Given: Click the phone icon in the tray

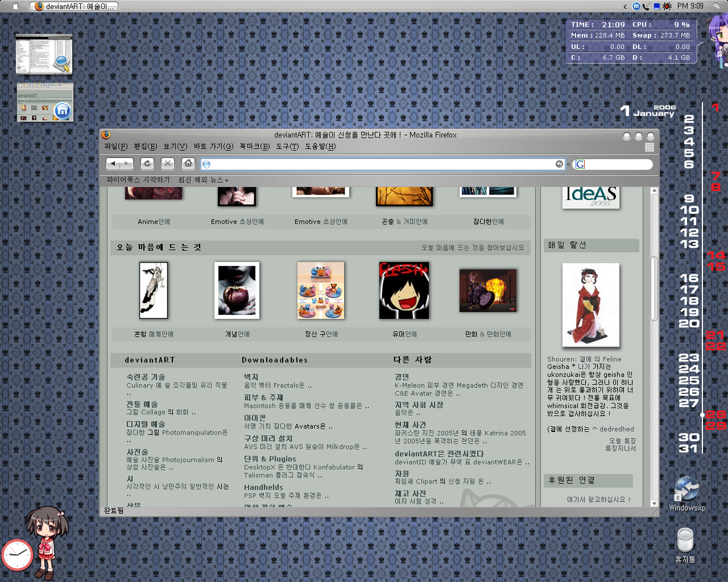Looking at the screenshot, I should [646, 6].
